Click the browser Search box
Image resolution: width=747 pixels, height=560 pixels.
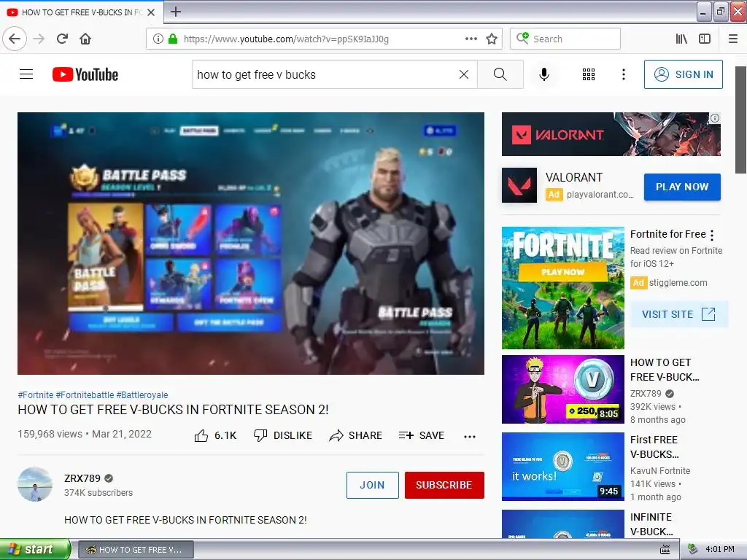[565, 39]
